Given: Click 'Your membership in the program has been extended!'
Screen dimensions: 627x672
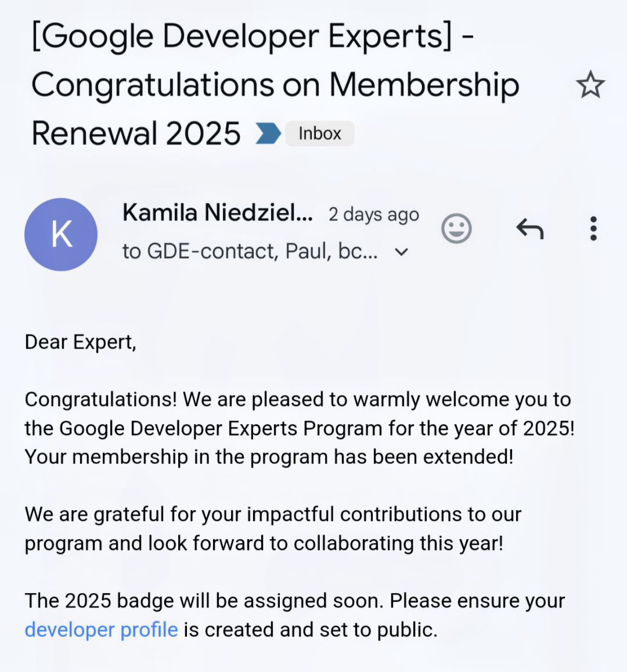Looking at the screenshot, I should coord(269,457).
